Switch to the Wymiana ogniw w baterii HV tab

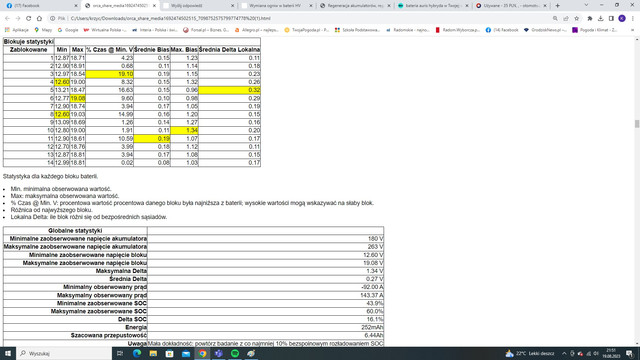276,6
